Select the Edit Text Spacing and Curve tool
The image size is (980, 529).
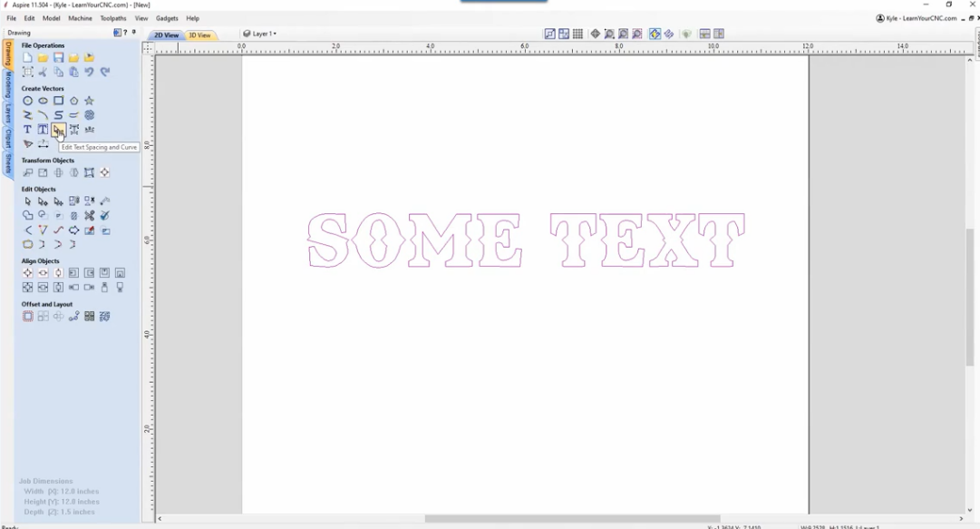click(58, 130)
